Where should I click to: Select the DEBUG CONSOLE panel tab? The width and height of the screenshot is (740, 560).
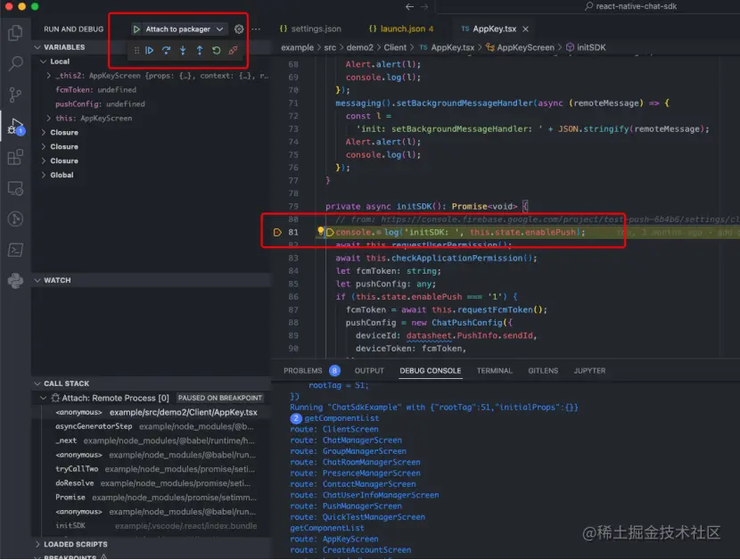(431, 371)
